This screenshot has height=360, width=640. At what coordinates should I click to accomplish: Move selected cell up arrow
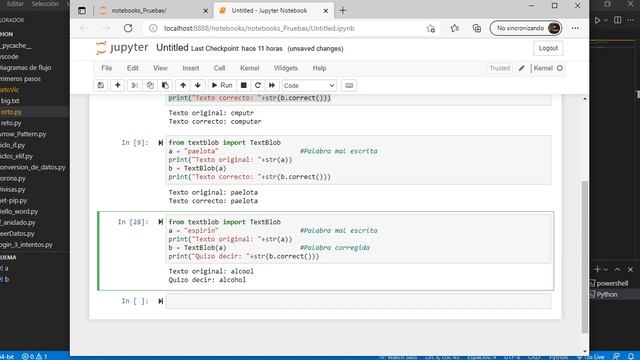(183, 85)
